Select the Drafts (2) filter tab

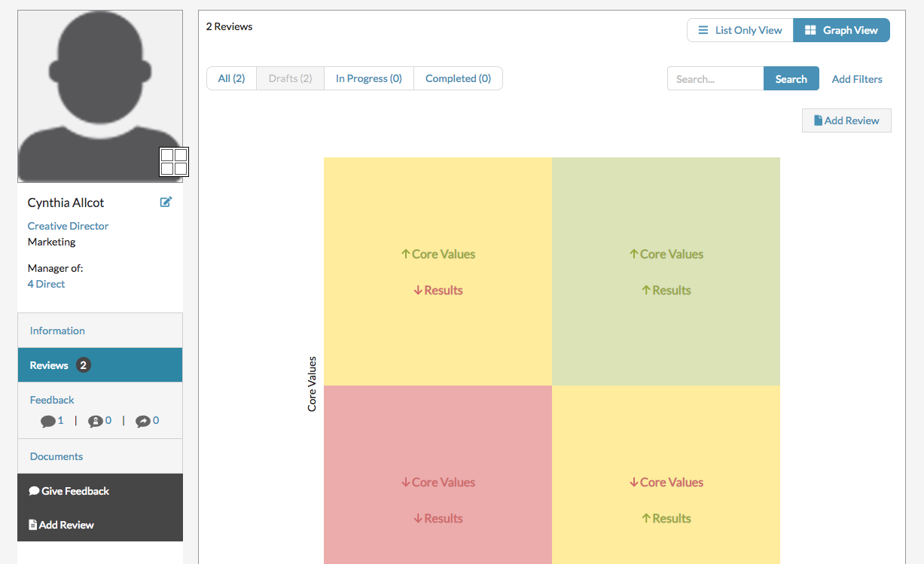coord(291,78)
